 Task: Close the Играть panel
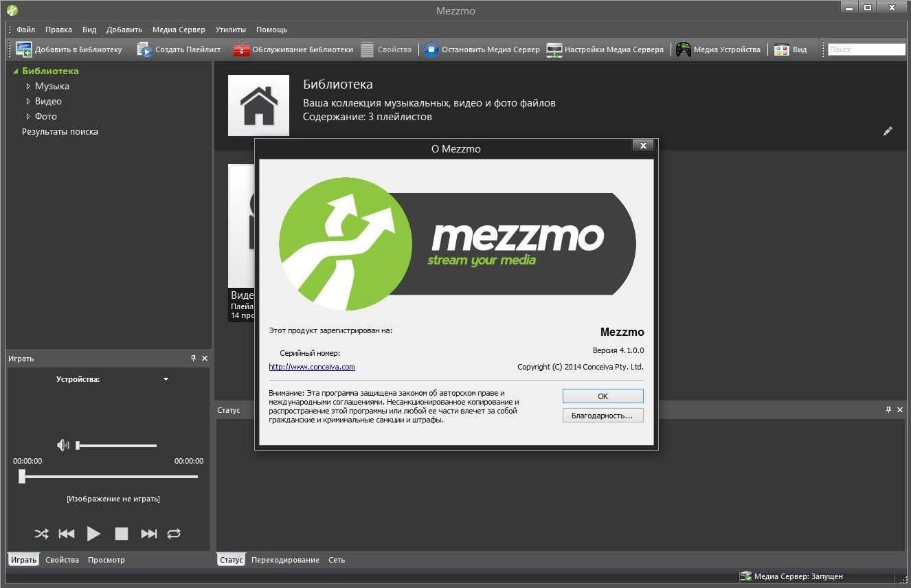pos(205,358)
